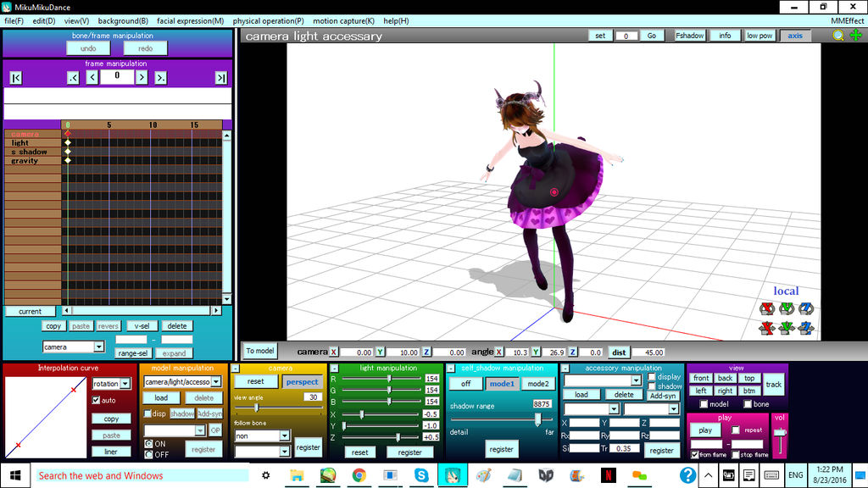Image resolution: width=868 pixels, height=488 pixels.
Task: Click the local X move icon
Action: click(x=766, y=328)
